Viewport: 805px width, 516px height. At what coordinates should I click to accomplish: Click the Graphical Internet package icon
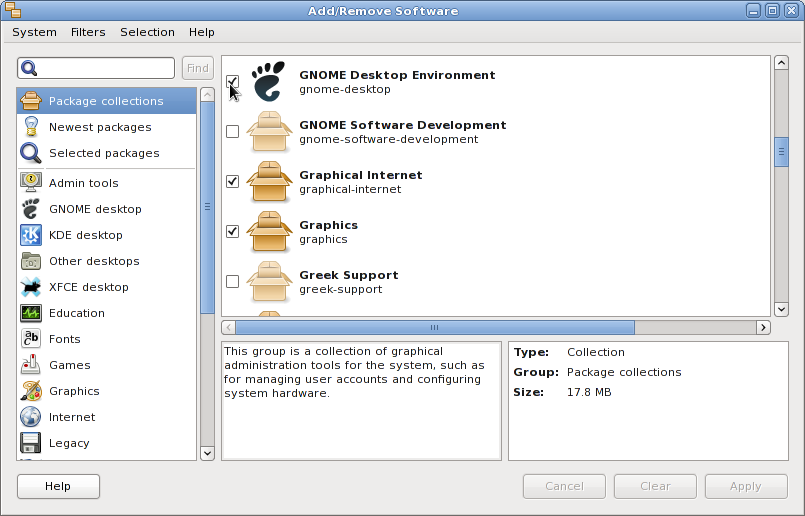[x=270, y=181]
